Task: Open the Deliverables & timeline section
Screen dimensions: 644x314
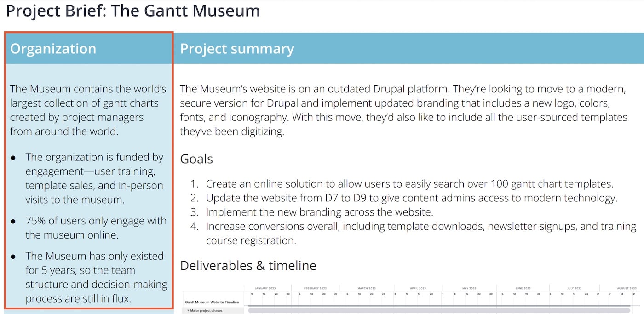Action: click(248, 265)
